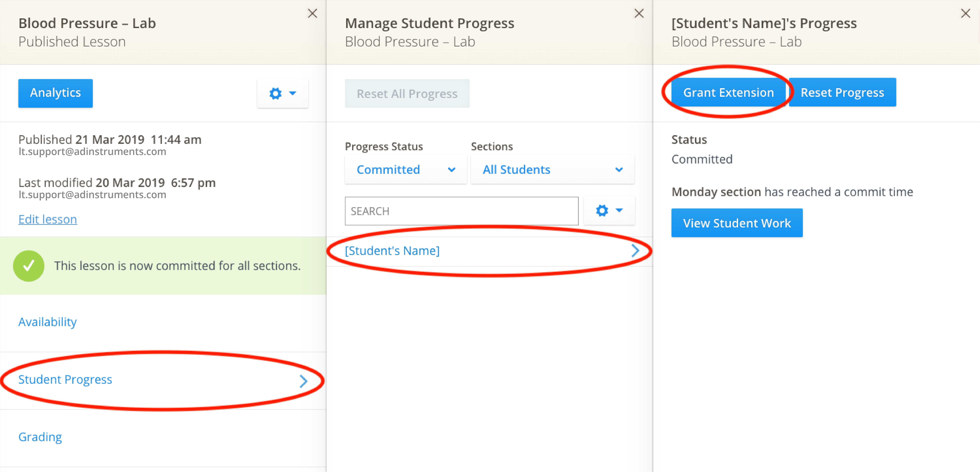This screenshot has height=472, width=980.
Task: Select the Student Progress menu row
Action: [x=65, y=379]
